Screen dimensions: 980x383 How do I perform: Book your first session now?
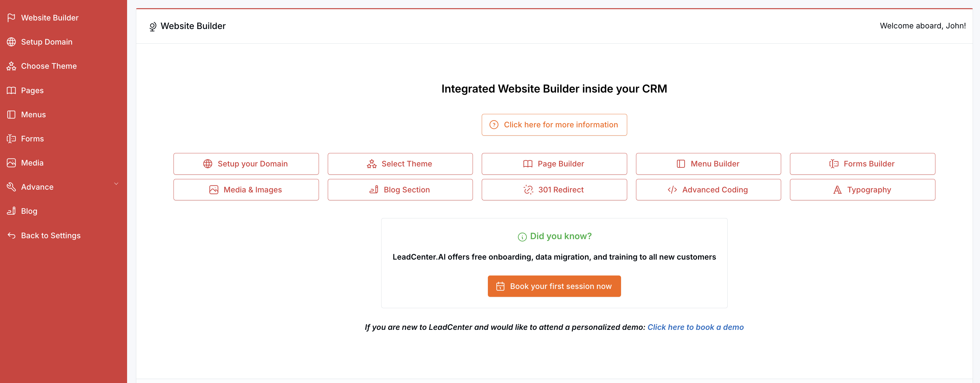[x=554, y=286]
